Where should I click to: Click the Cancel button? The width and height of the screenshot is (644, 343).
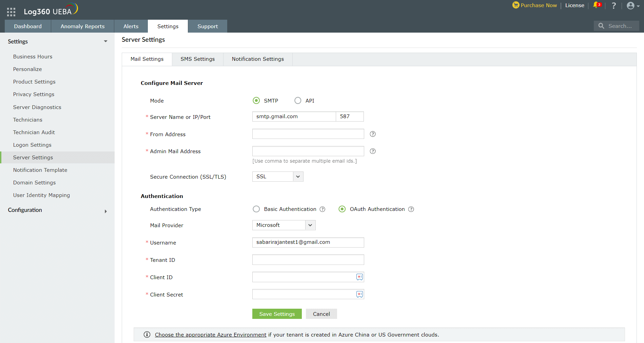point(321,314)
